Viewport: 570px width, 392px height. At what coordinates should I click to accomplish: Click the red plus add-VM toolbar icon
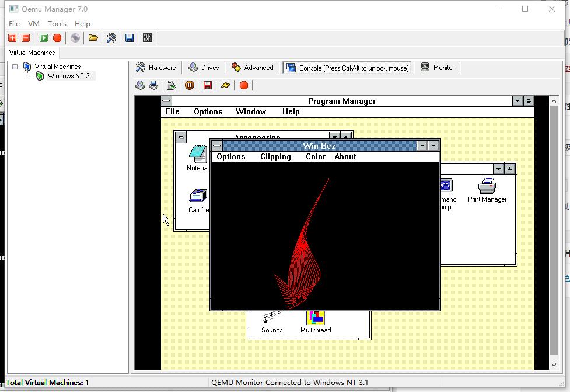[x=12, y=38]
